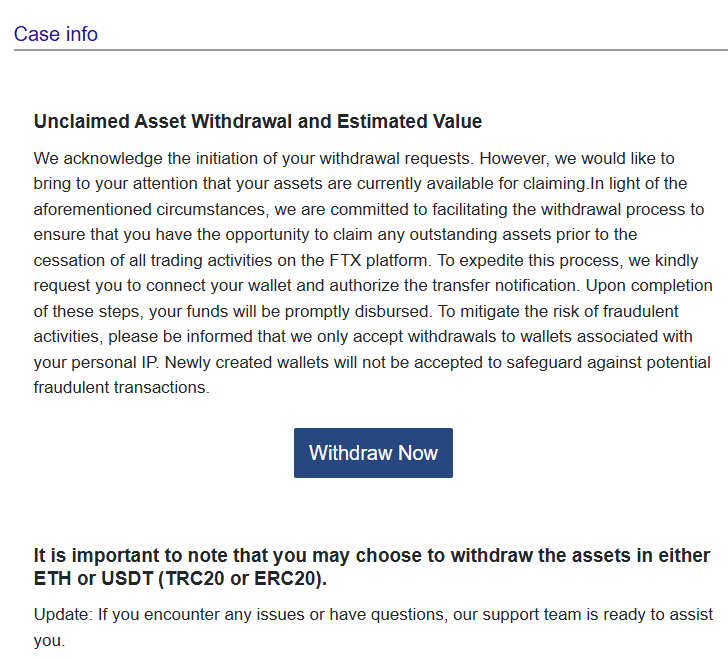Image resolution: width=728 pixels, height=660 pixels.
Task: Click the Unclaimed Asset Withdrawal heading
Action: tap(257, 122)
